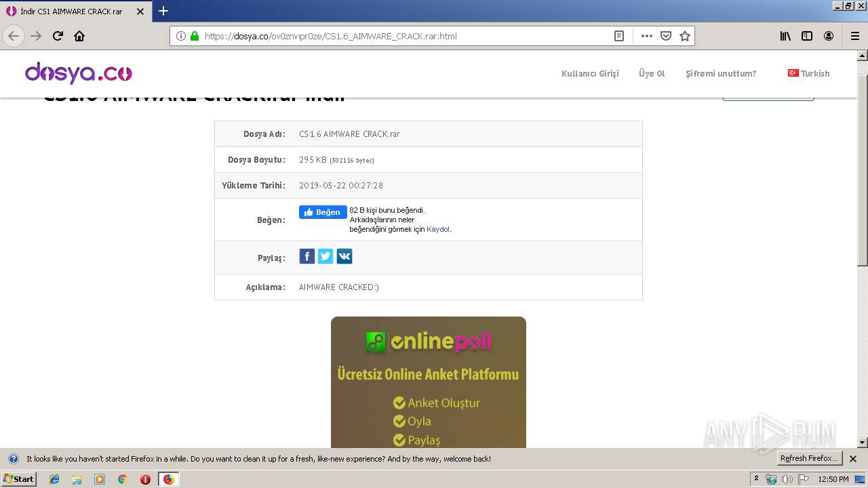Launch Chrome from the taskbar
This screenshot has width=868, height=488.
(x=123, y=479)
